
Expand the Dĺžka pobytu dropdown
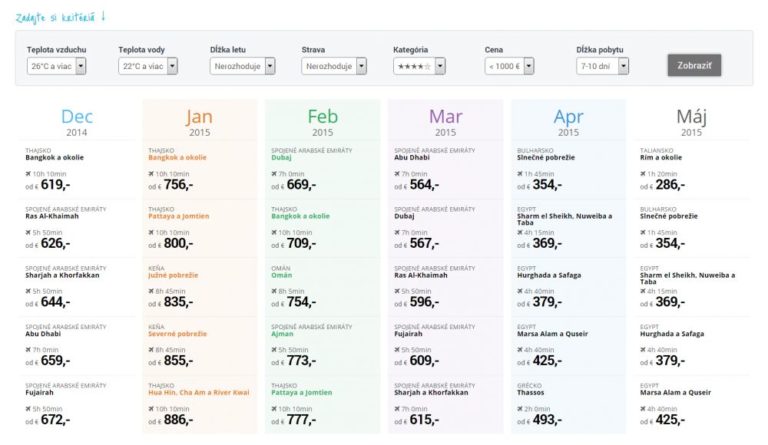click(602, 66)
